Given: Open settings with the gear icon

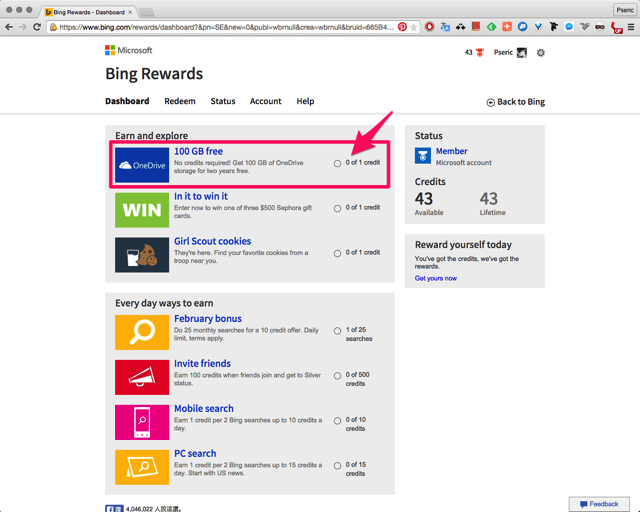Looking at the screenshot, I should click(540, 53).
